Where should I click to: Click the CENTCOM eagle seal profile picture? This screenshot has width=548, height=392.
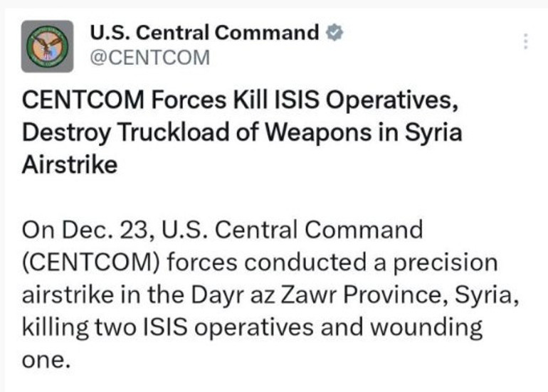pos(47,46)
